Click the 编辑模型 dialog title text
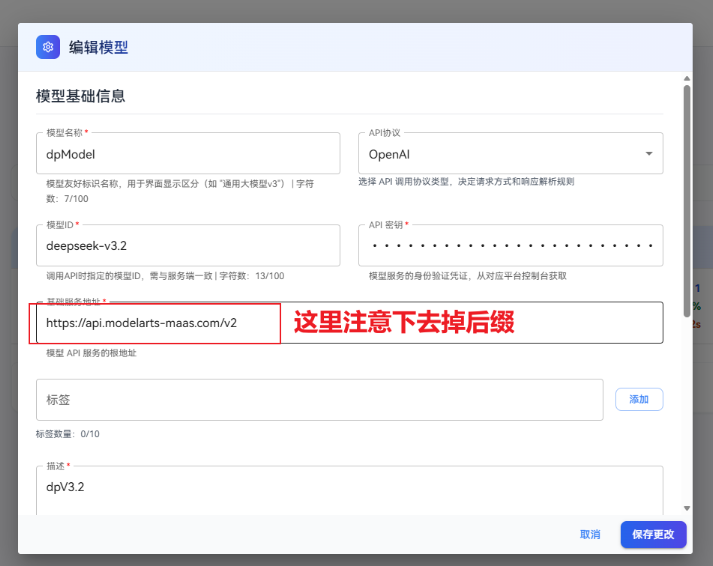This screenshot has height=566, width=713. [x=98, y=47]
